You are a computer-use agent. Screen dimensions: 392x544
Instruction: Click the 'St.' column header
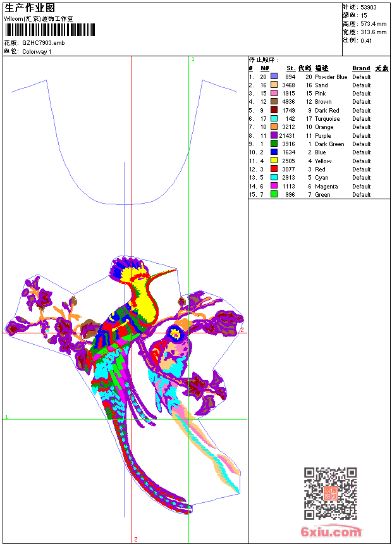click(x=291, y=68)
